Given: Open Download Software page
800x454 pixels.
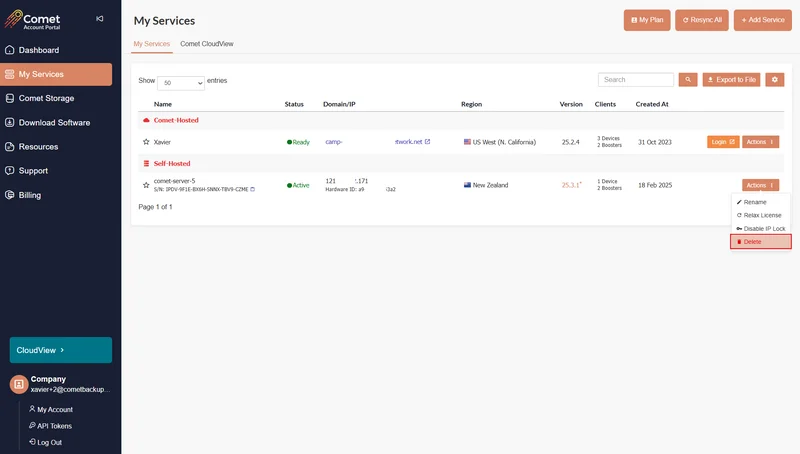Looking at the screenshot, I should 56,122.
